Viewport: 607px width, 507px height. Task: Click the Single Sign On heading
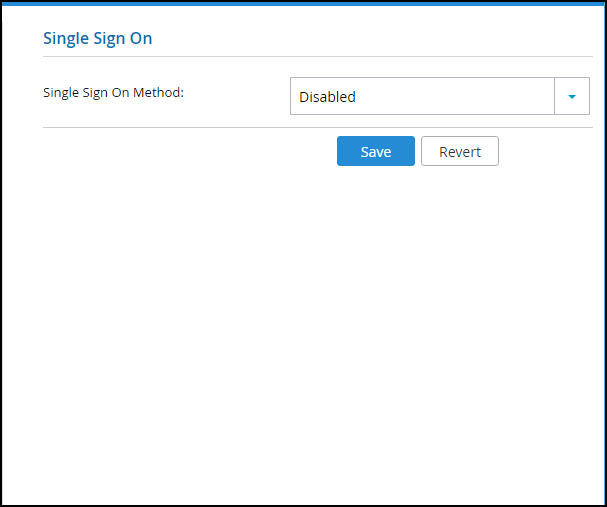click(98, 38)
